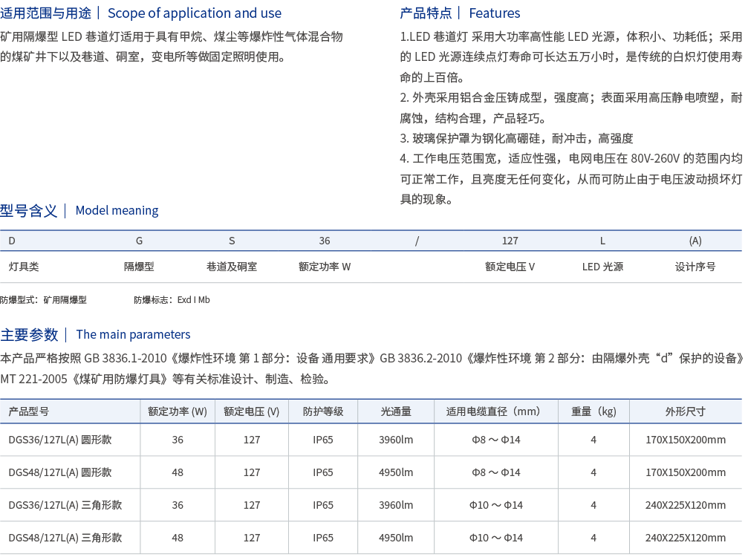
Task: Click the '设计序号' label in model meaning
Action: pos(695,267)
